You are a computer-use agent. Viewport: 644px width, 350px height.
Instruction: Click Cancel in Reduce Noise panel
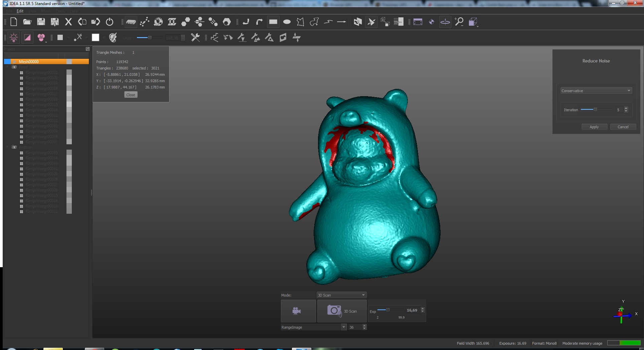[623, 127]
